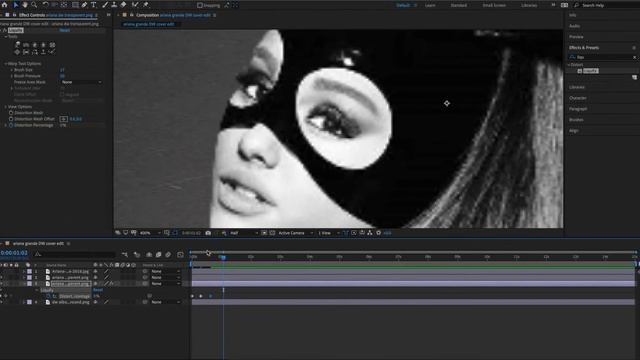Select the Type text tool
Image resolution: width=640 pixels, height=360 pixels.
93,5
